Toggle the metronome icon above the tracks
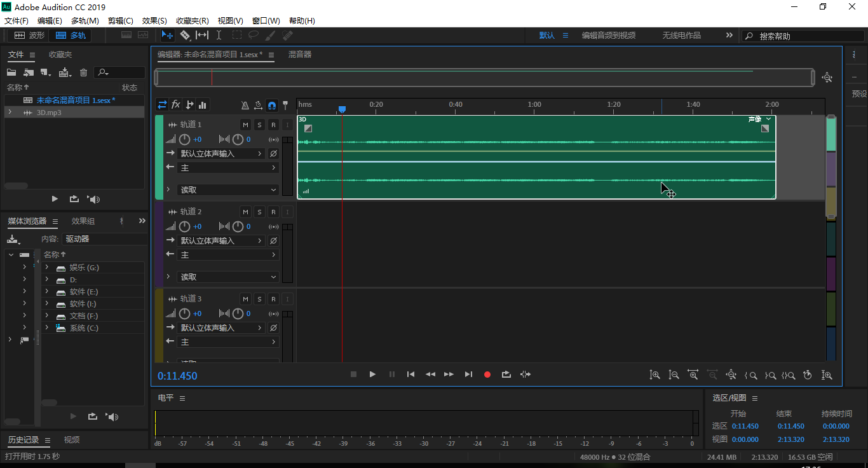This screenshot has height=468, width=868. tap(245, 105)
